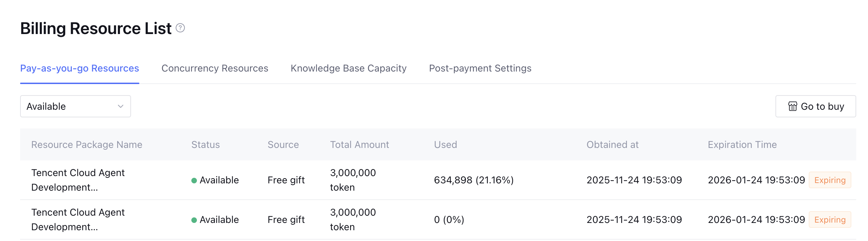Open the second Tencent Cloud Agent Development package
This screenshot has width=868, height=241.
click(x=78, y=219)
